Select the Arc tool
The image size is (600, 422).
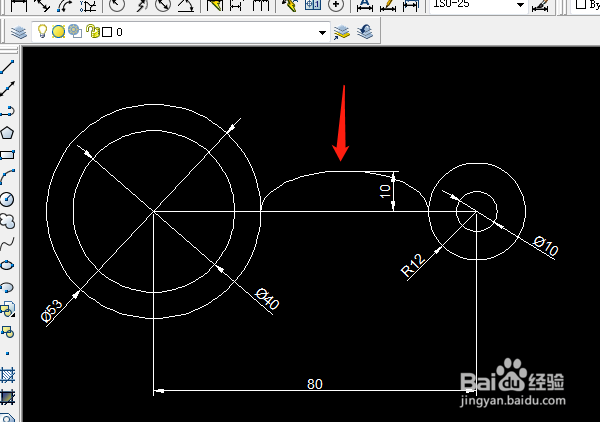pos(7,177)
